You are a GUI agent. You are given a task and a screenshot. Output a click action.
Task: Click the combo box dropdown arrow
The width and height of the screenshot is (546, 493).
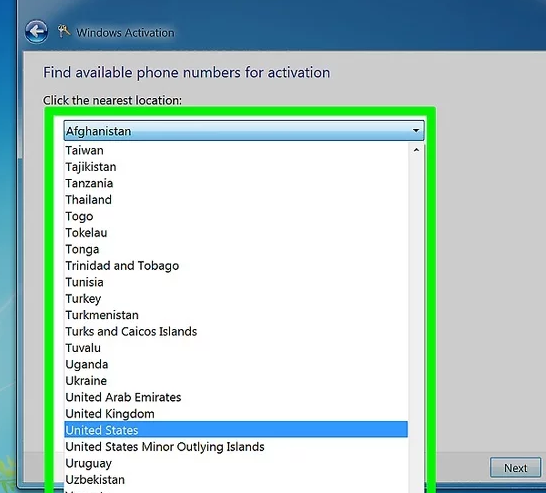(x=416, y=131)
